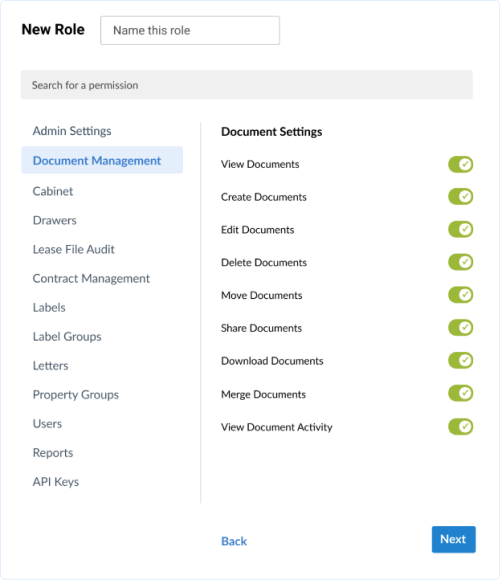Switch off Move Documents toggle
The width and height of the screenshot is (500, 580).
[x=460, y=295]
